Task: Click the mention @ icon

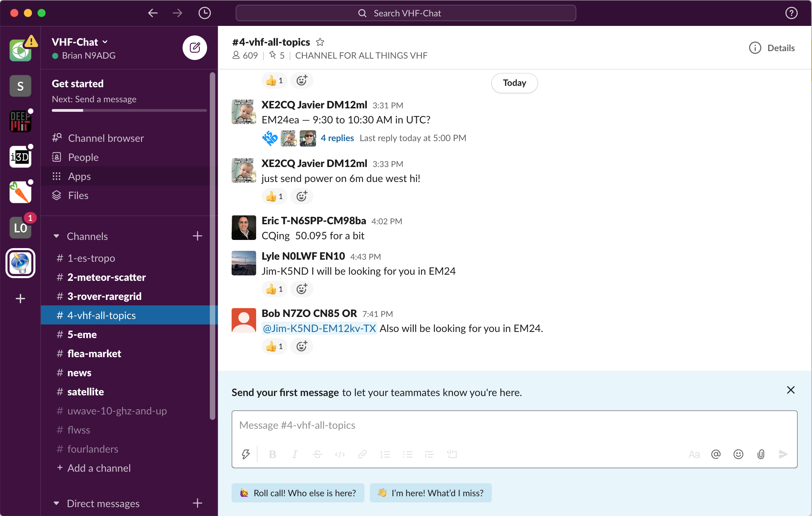Action: click(716, 454)
